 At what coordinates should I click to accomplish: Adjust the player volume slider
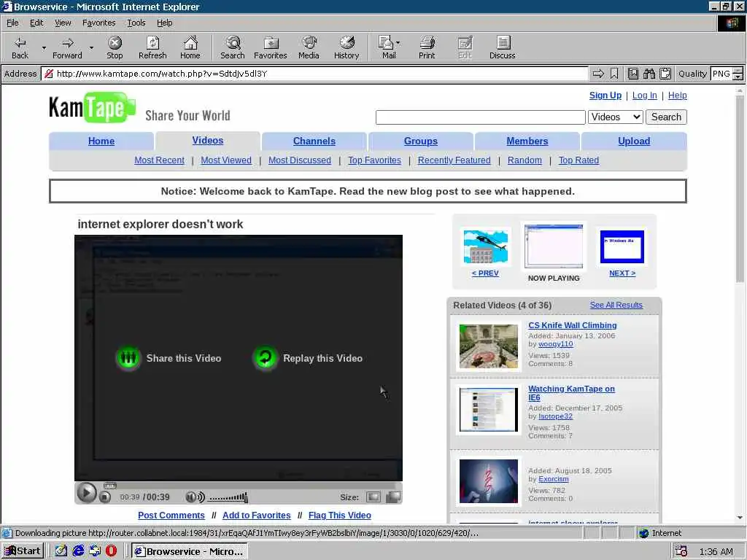pyautogui.click(x=228, y=497)
